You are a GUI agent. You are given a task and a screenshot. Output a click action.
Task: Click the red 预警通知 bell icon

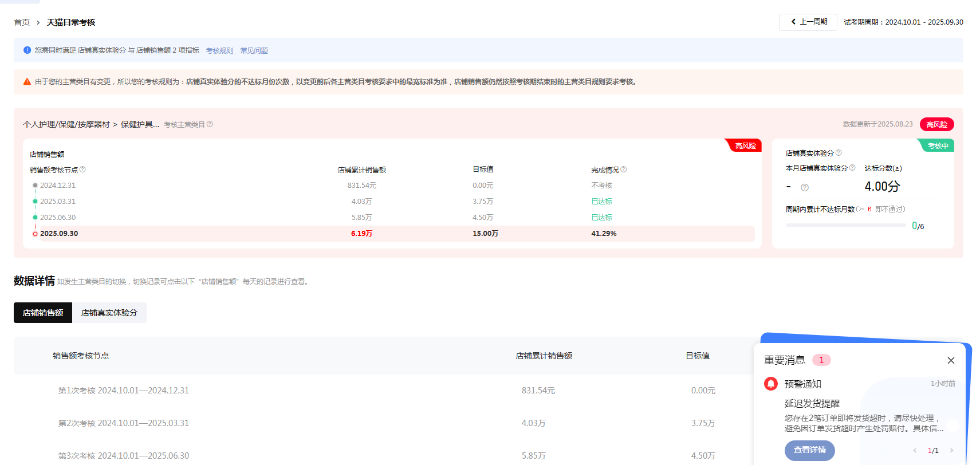(x=771, y=384)
